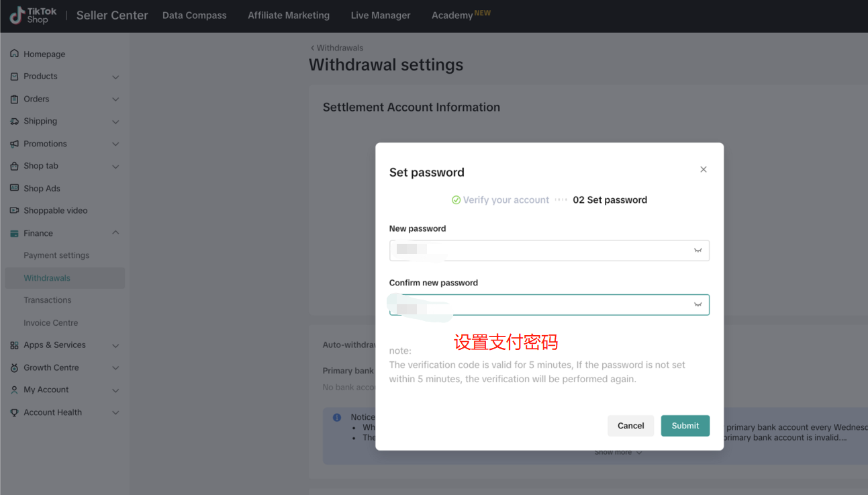This screenshot has width=868, height=495.
Task: Collapse the Finance section chevron
Action: pyautogui.click(x=115, y=233)
